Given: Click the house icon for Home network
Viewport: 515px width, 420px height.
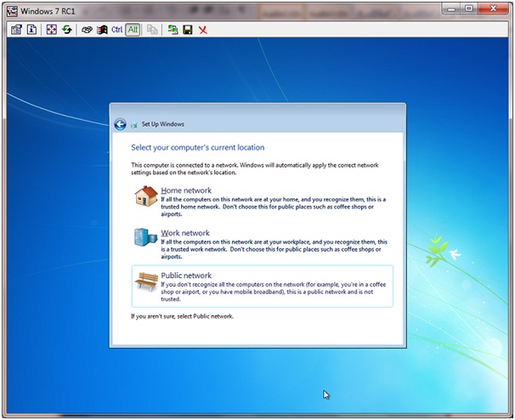Looking at the screenshot, I should point(146,196).
